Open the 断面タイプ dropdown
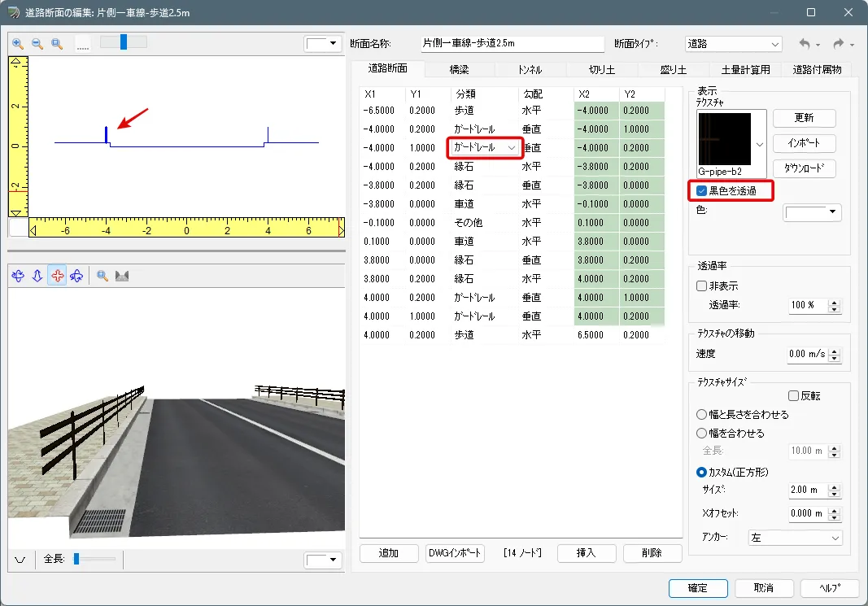The height and width of the screenshot is (606, 868). (x=732, y=43)
